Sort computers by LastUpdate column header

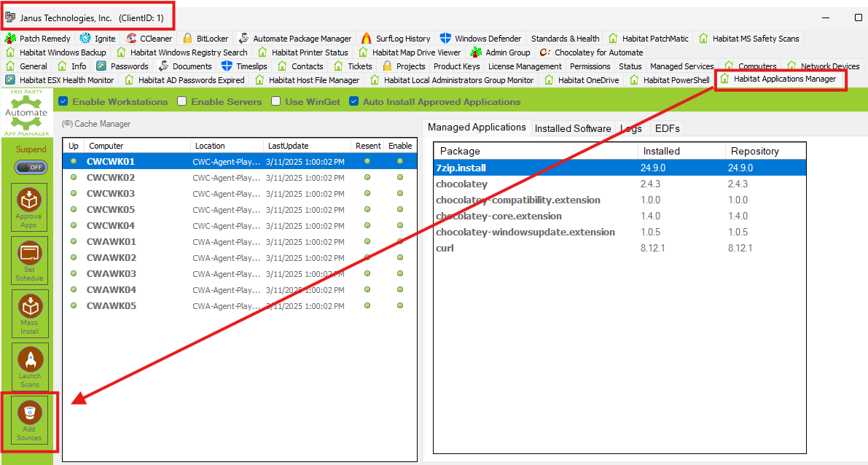point(288,146)
